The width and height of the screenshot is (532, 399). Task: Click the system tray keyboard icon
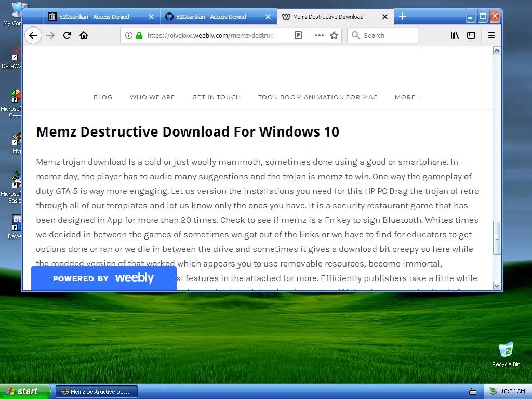pos(472,392)
